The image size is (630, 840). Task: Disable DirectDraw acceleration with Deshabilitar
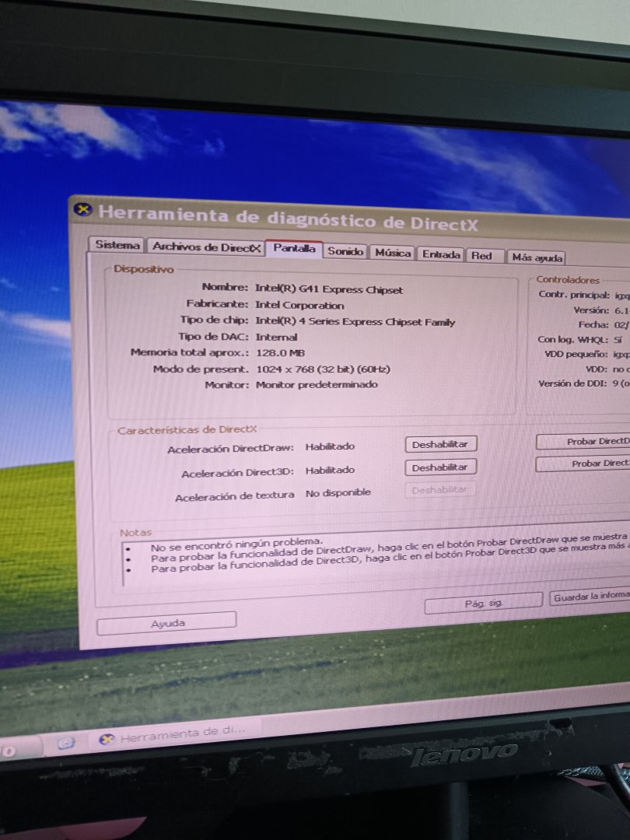coord(440,444)
